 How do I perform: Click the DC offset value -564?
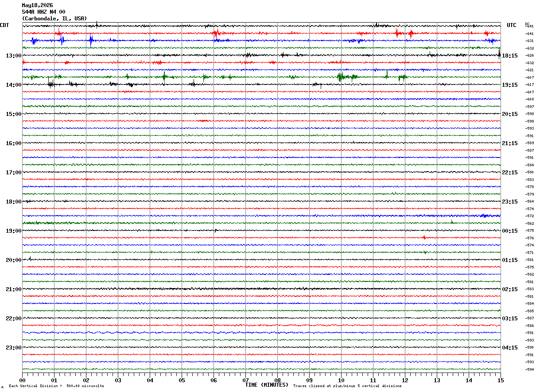[529, 202]
